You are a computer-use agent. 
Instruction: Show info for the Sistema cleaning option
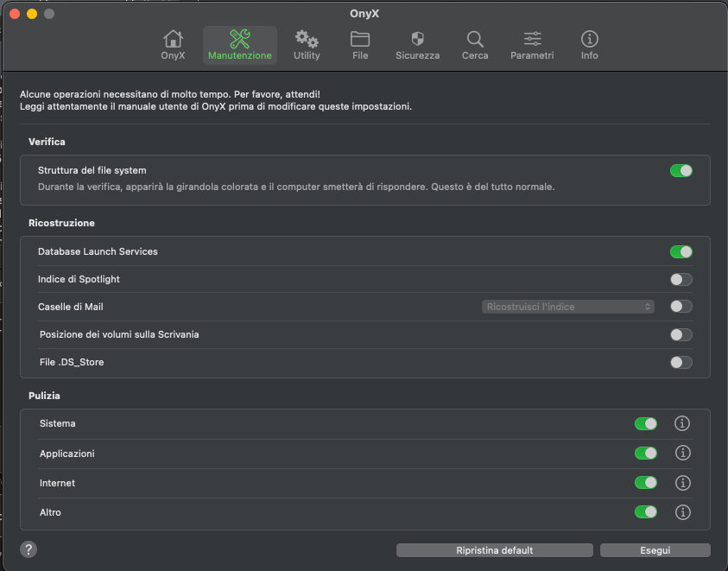(681, 423)
